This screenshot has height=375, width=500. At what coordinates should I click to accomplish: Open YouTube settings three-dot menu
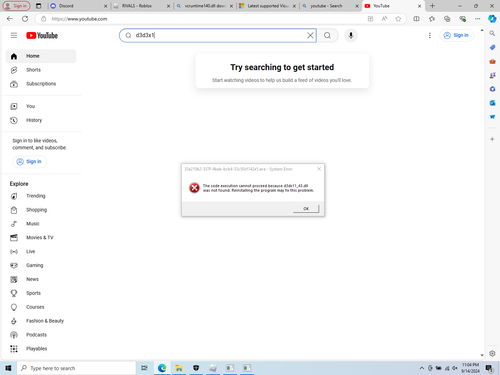coord(430,35)
